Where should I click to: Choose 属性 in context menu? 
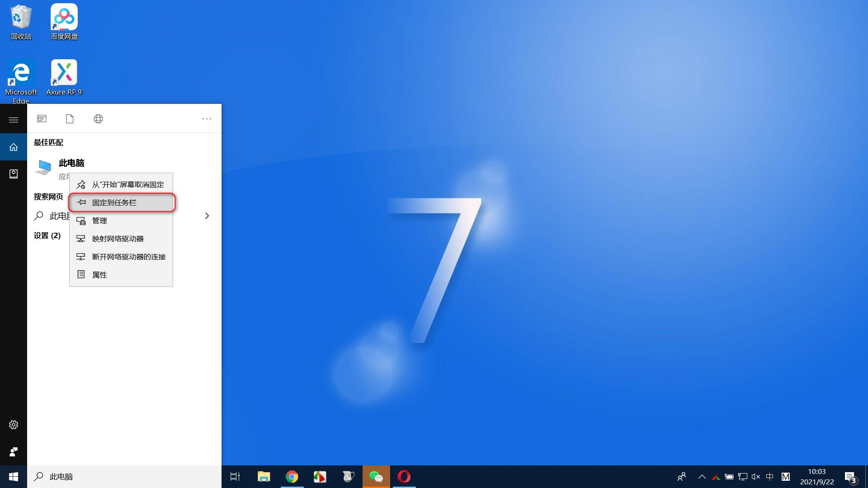[121, 275]
